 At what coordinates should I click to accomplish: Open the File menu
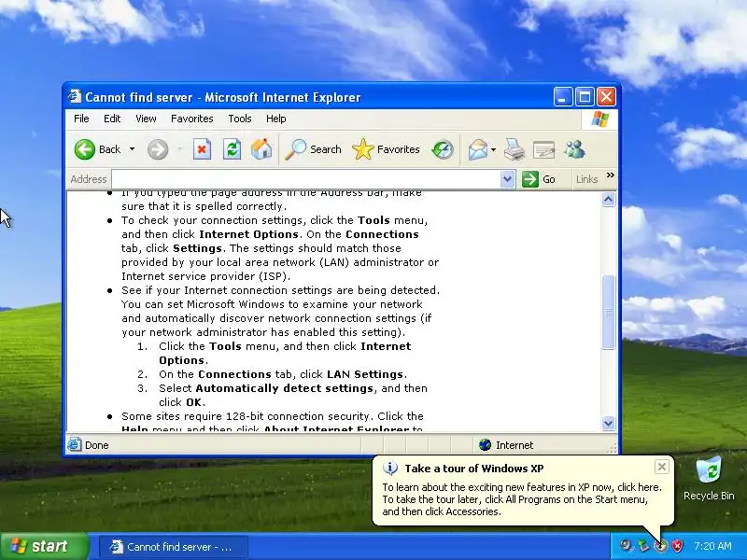click(81, 119)
